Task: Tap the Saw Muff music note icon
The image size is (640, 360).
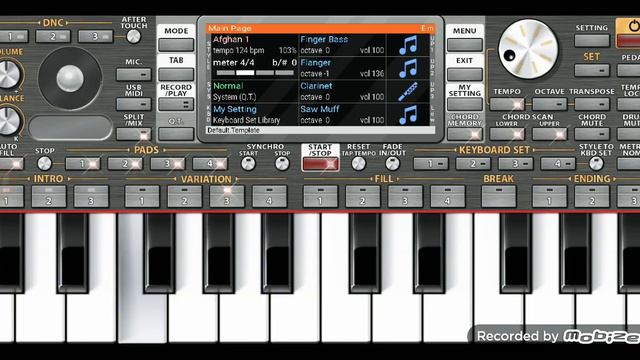Action: (408, 115)
